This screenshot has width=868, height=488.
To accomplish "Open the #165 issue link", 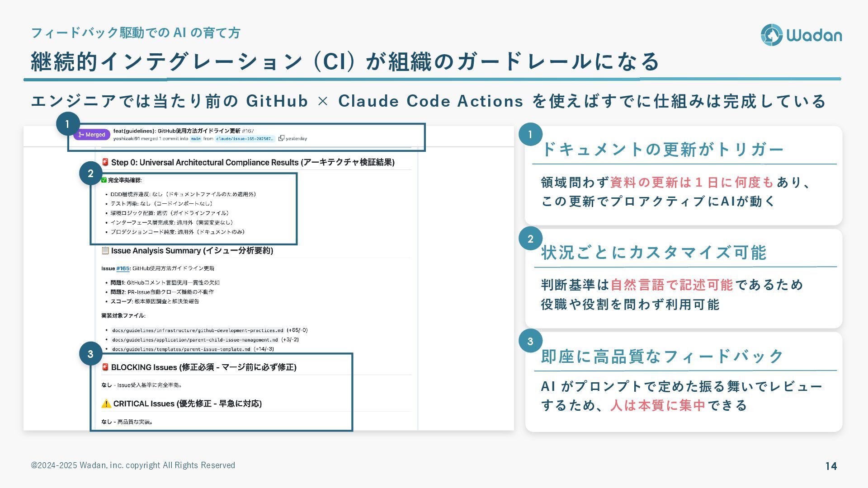I will (x=123, y=268).
